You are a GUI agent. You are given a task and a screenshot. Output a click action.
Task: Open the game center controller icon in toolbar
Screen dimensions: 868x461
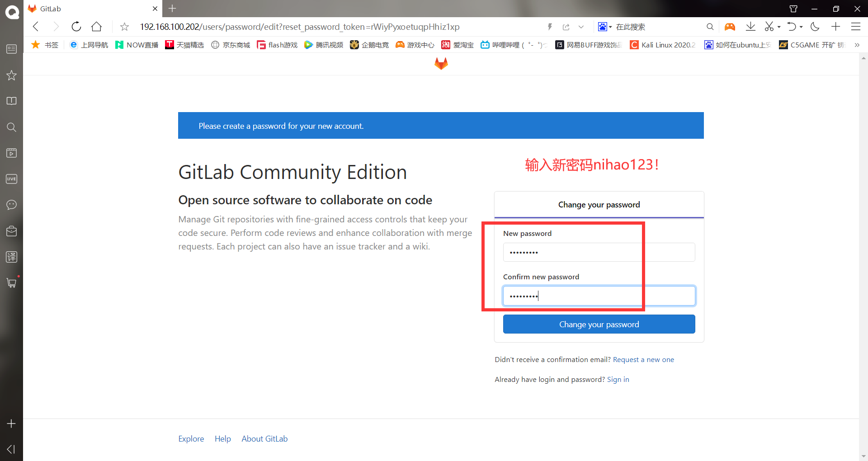(729, 27)
